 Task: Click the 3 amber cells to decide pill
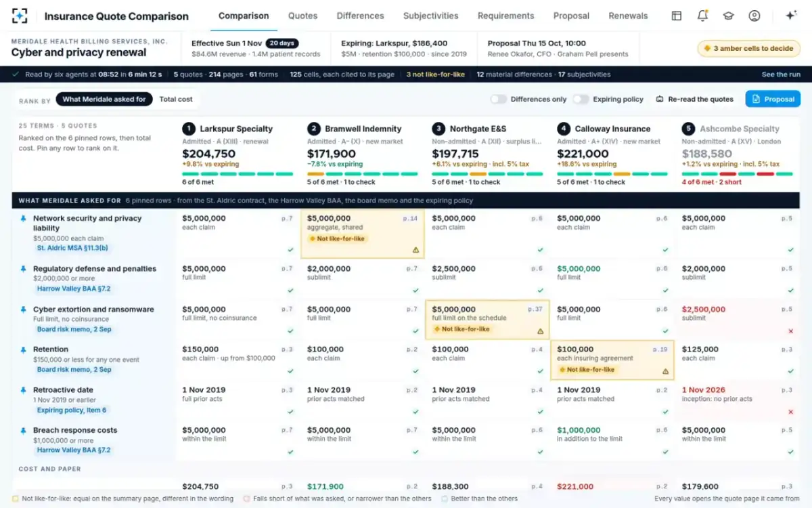click(749, 48)
